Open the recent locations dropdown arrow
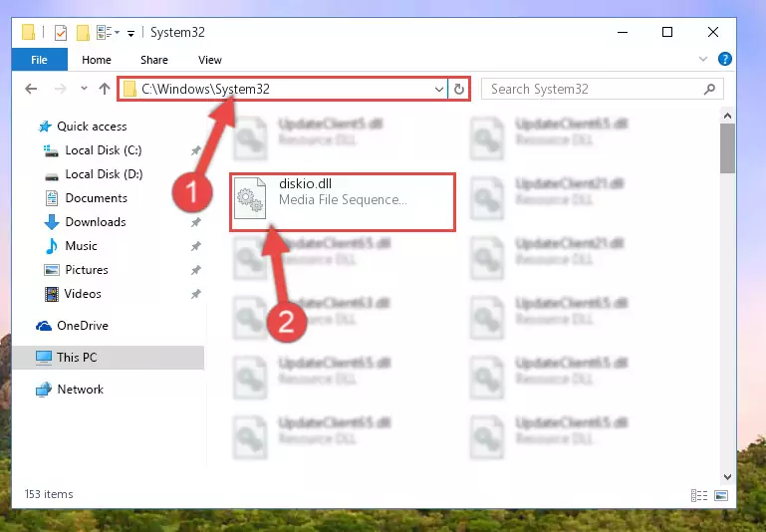The height and width of the screenshot is (532, 766). click(84, 89)
